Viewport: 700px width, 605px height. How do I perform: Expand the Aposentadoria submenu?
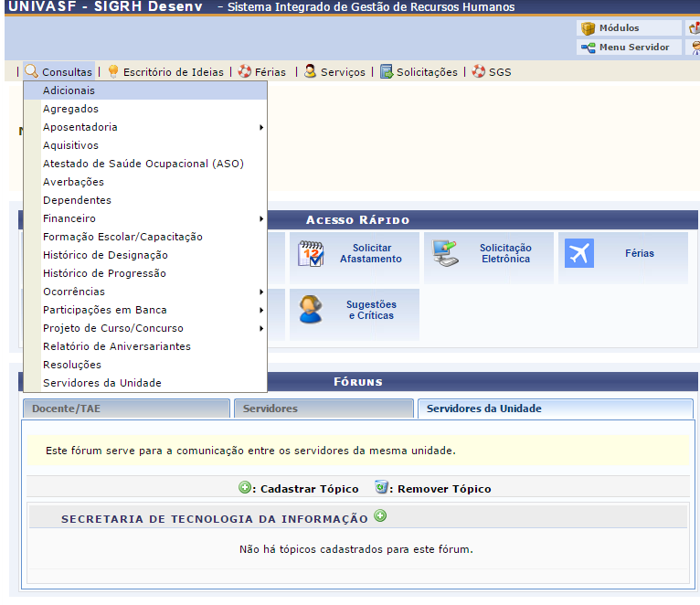coord(80,127)
